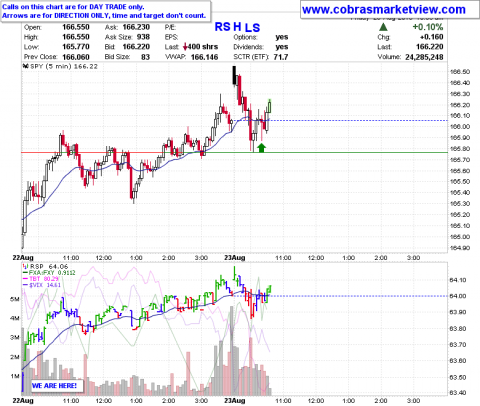This screenshot has height=406, width=480.
Task: Click the WE ARE HERE! label box
Action: point(54,385)
